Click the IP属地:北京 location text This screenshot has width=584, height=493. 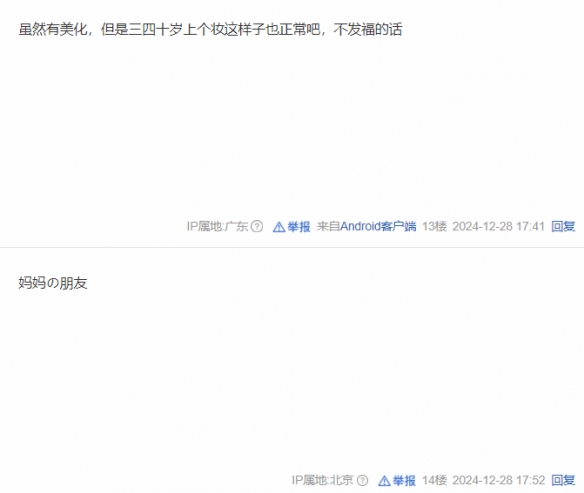[x=323, y=480]
